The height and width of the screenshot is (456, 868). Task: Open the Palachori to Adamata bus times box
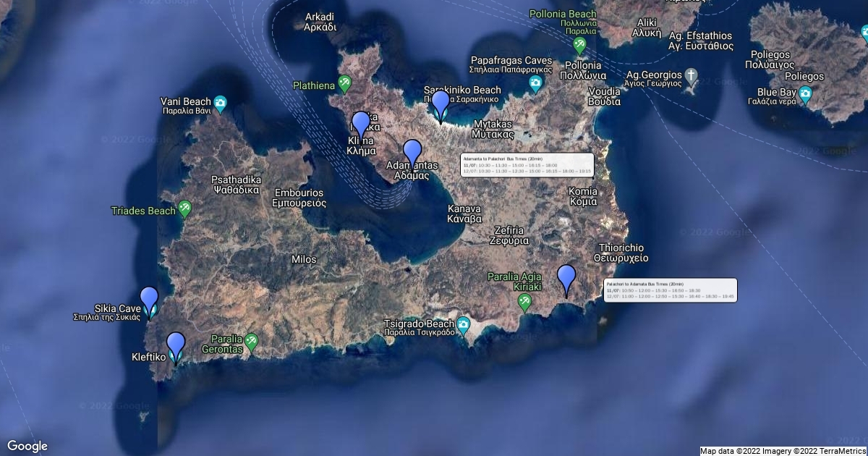click(x=670, y=290)
